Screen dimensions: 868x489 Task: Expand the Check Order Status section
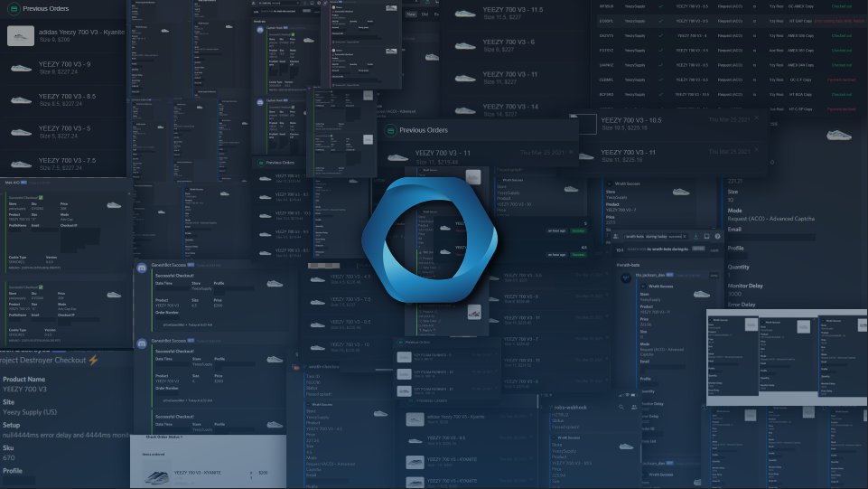tap(164, 437)
